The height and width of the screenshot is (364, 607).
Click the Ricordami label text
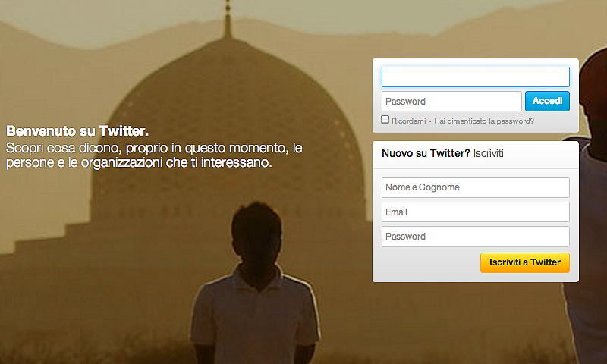click(x=408, y=121)
